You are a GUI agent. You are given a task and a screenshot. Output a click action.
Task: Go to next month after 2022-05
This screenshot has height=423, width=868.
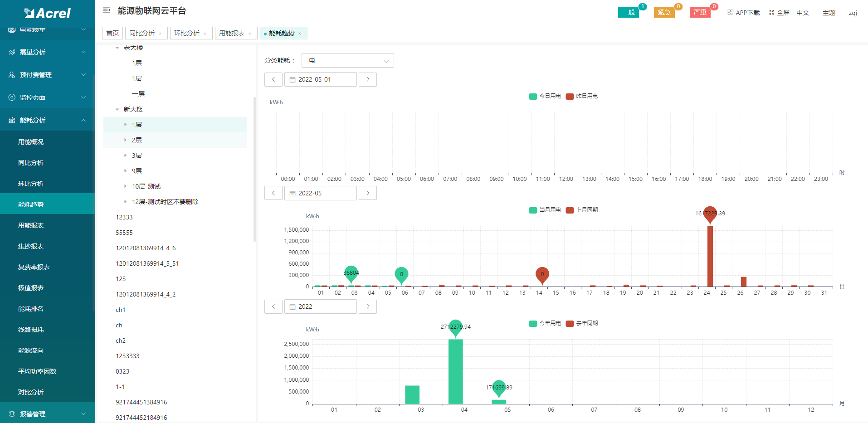click(368, 193)
